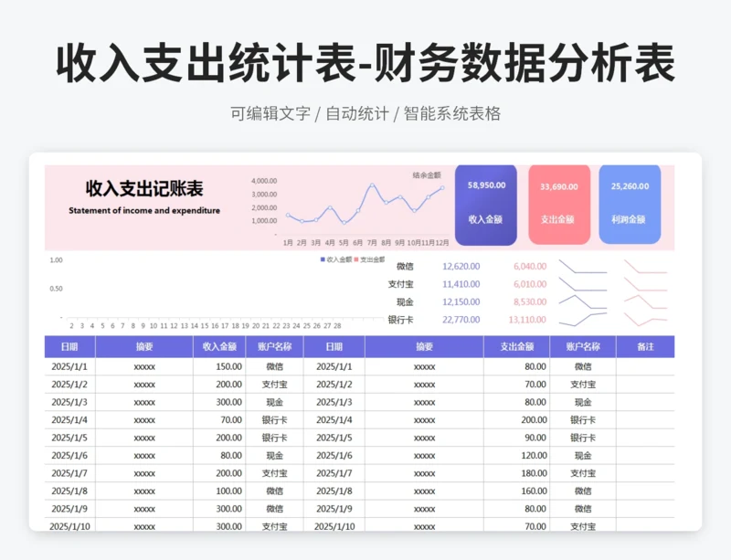Click the 日期 header in the income table
Screen dimensions: 731x560
(69, 347)
